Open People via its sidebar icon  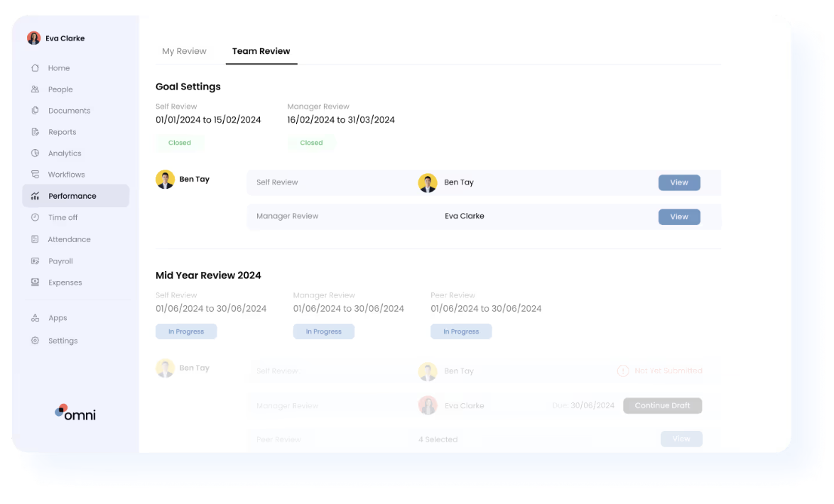click(35, 89)
